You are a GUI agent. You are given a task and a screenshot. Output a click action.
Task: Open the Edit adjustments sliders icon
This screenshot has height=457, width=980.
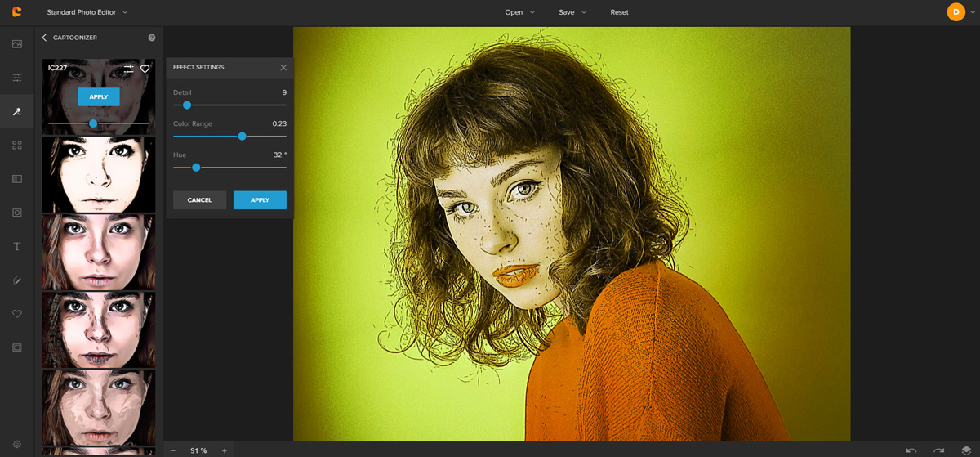pos(16,78)
